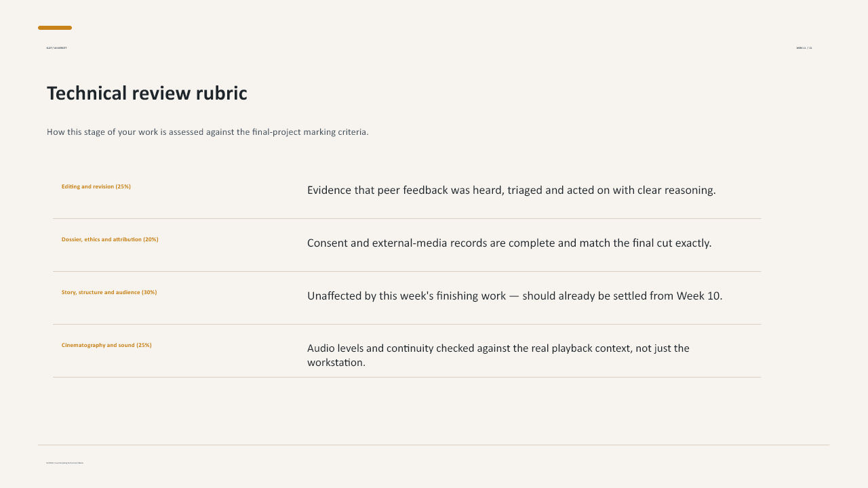Select the "Story, structure and audience (30%)" label

pyautogui.click(x=109, y=292)
